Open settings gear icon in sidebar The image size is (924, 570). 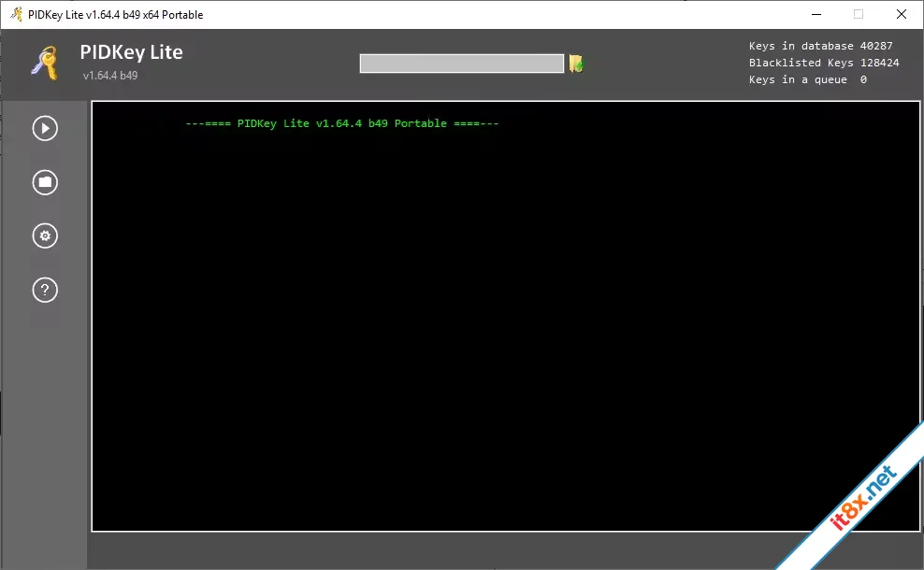pyautogui.click(x=45, y=236)
